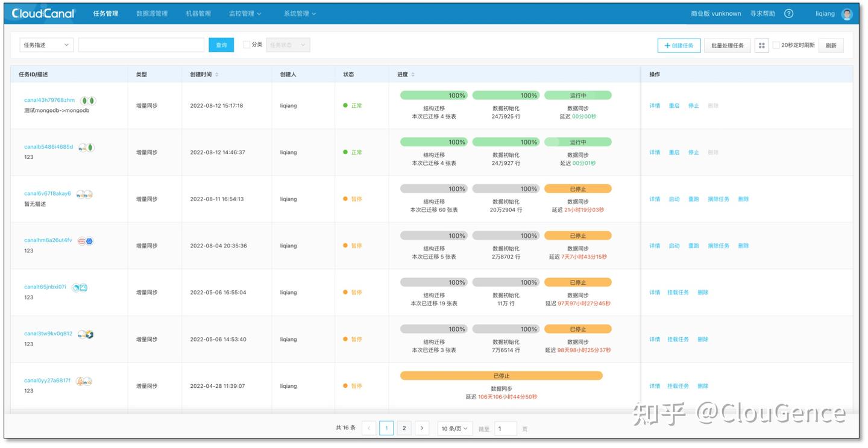Image resolution: width=868 pixels, height=448 pixels.
Task: Open the 10 条/页 page size selector
Action: click(x=454, y=428)
